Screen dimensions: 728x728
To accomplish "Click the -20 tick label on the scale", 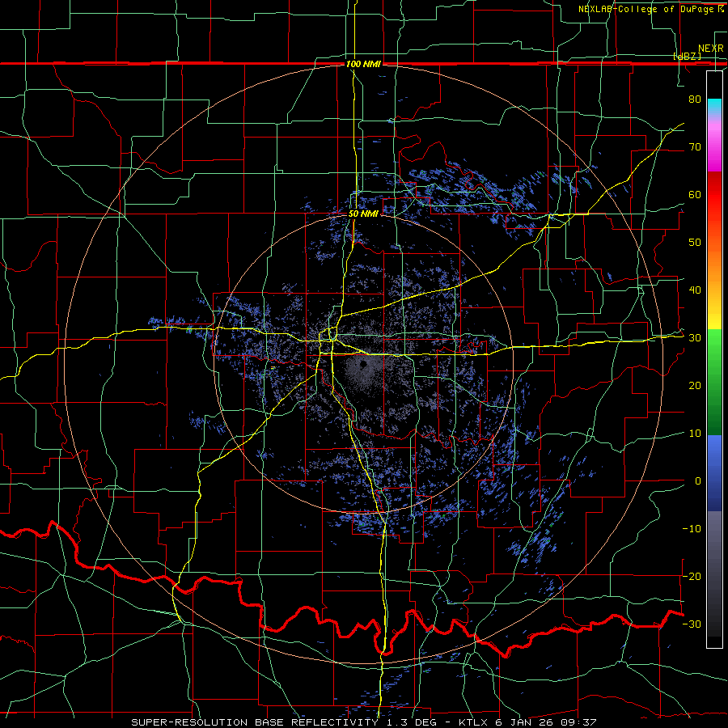I will click(692, 576).
